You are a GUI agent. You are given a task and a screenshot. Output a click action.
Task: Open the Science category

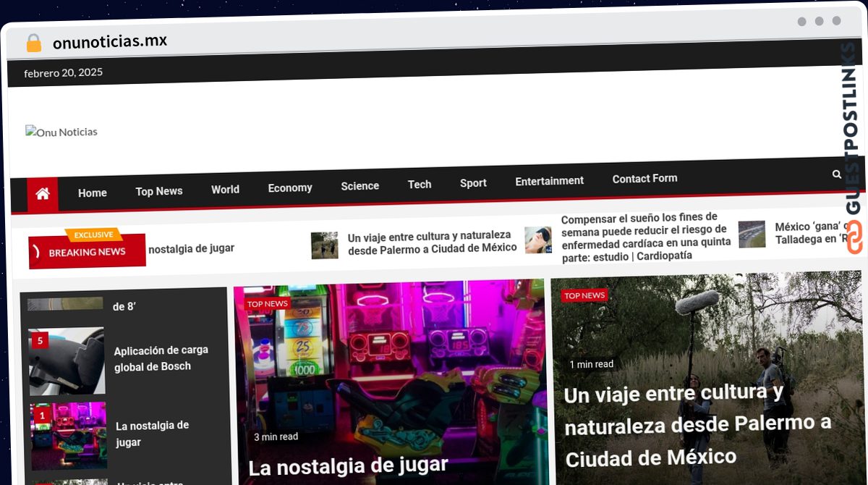(x=359, y=186)
